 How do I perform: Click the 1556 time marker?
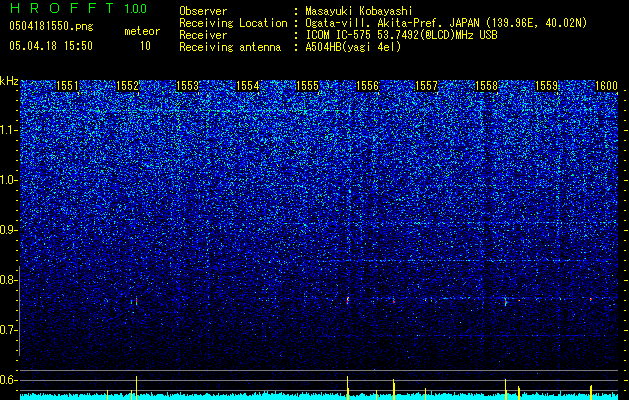pyautogui.click(x=367, y=86)
